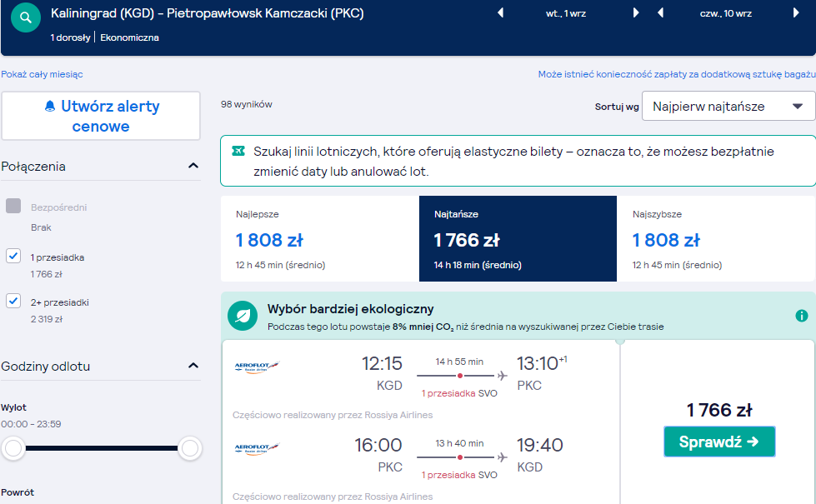Click the green leaf eco-choice icon
Screen dimensions: 816x504
click(243, 316)
